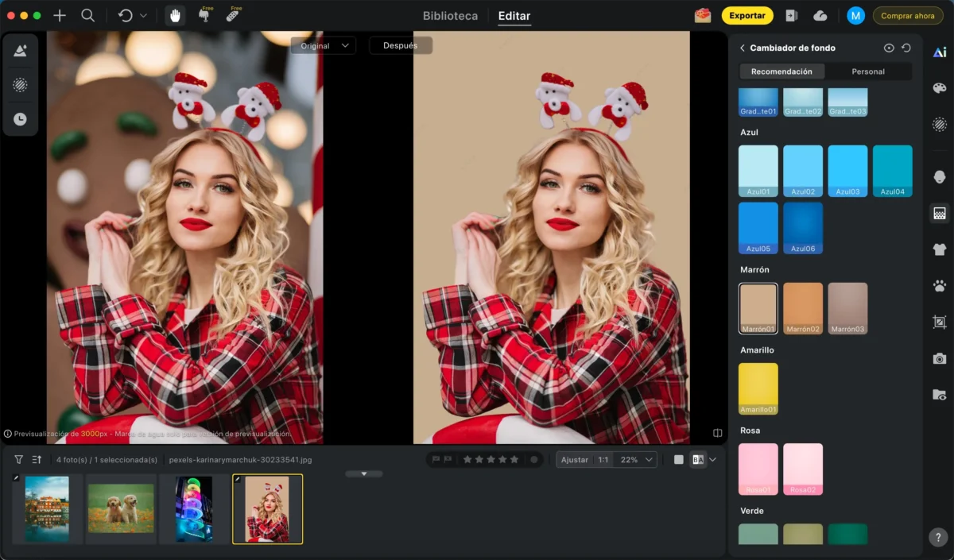
Task: Switch to the Personal backgrounds tab
Action: [x=868, y=71]
